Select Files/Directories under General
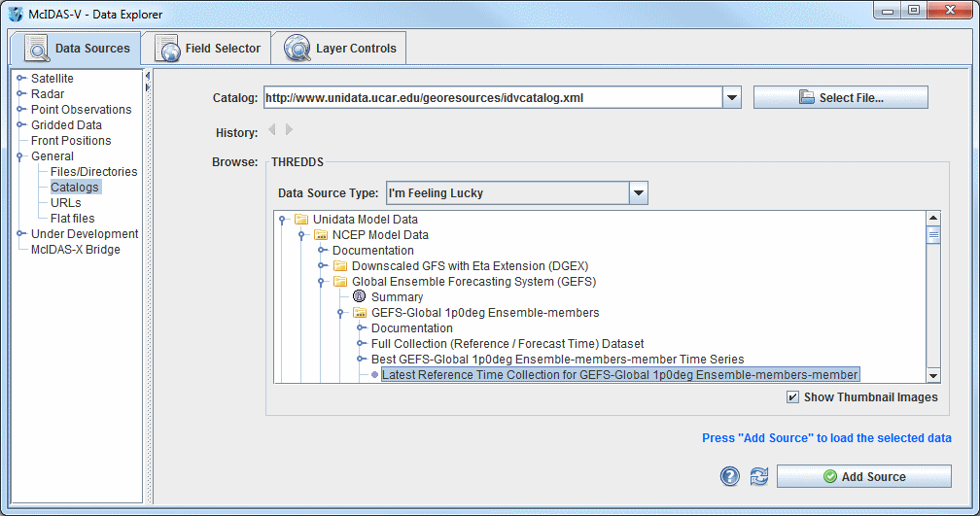Screen dimensions: 980x516 (x=93, y=172)
